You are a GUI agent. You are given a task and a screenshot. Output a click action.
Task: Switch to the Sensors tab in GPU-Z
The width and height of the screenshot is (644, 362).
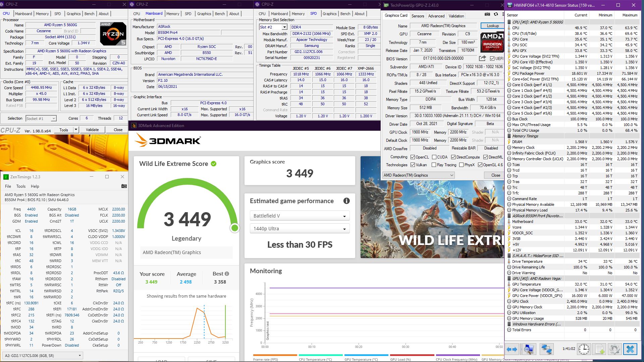pos(418,16)
